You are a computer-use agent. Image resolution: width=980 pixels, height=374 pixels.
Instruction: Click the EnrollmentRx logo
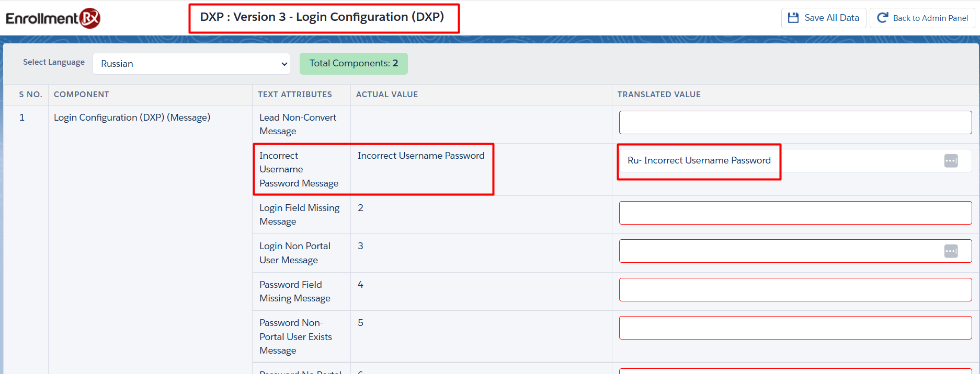53,18
